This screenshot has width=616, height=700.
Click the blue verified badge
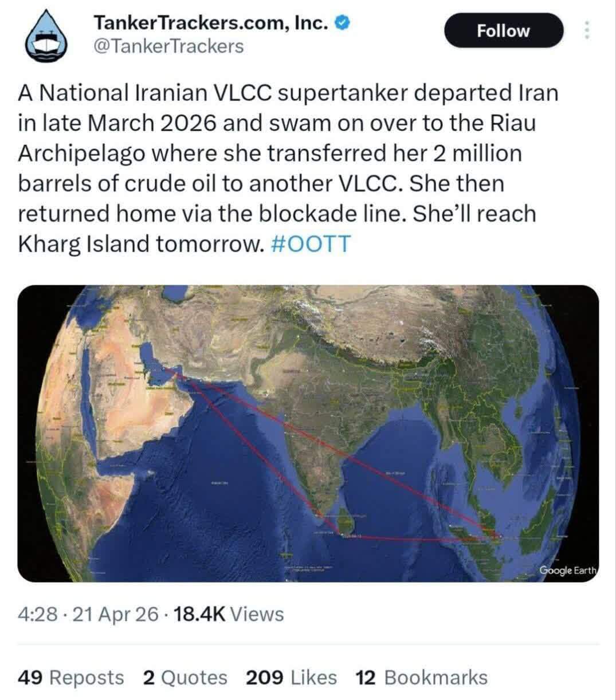[343, 23]
